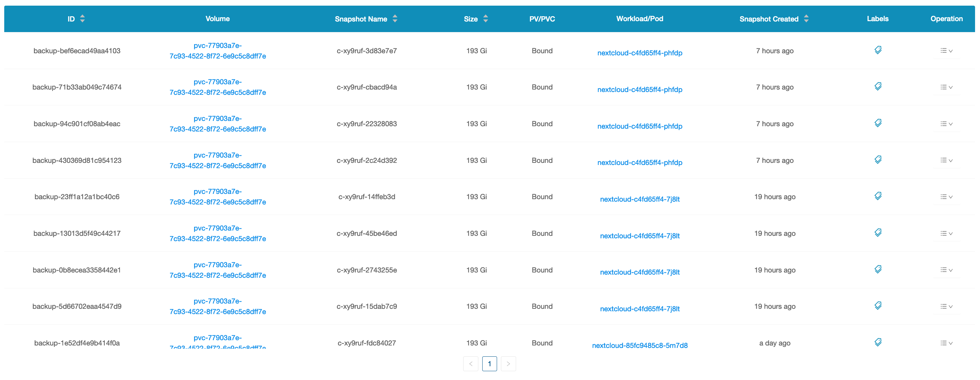This screenshot has width=980, height=380.
Task: Sort the table by Size column
Action: (x=486, y=18)
